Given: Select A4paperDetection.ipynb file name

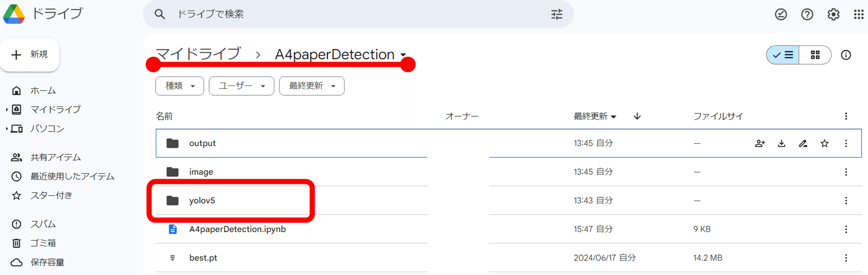Looking at the screenshot, I should 237,229.
